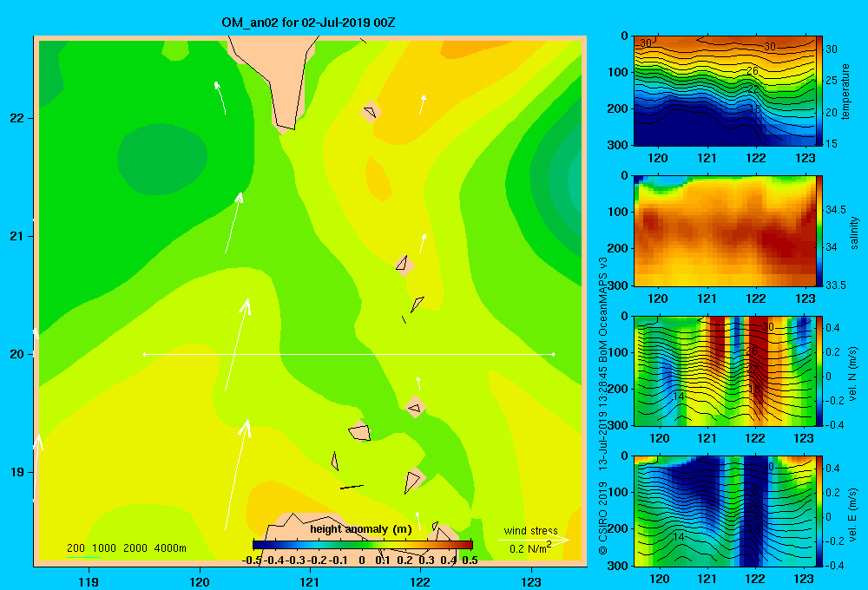Open the eastward velocity section plot
The height and width of the screenshot is (590, 868).
point(724,511)
